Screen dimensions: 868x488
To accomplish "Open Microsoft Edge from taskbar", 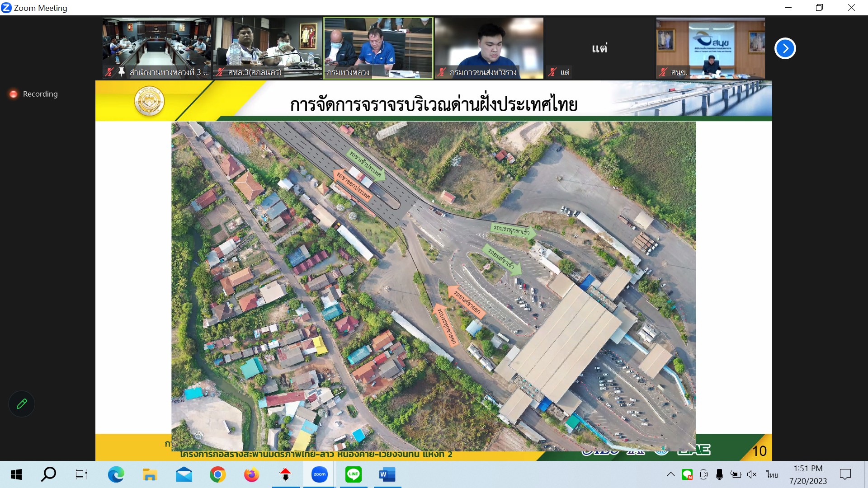I will 116,474.
